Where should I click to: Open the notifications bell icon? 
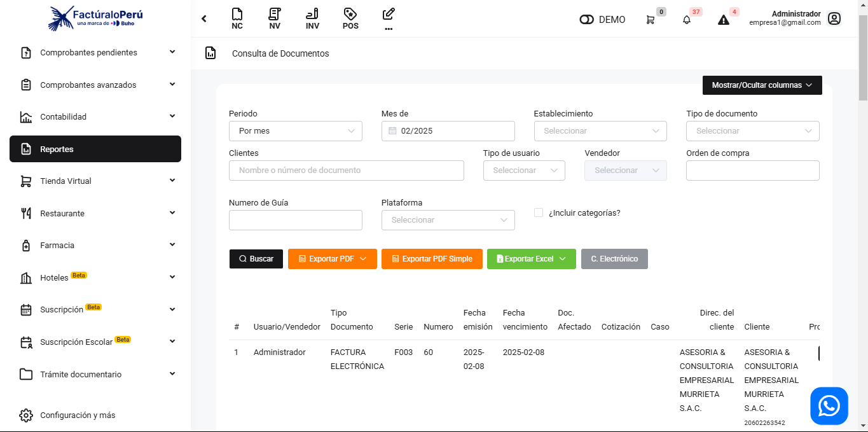click(687, 20)
